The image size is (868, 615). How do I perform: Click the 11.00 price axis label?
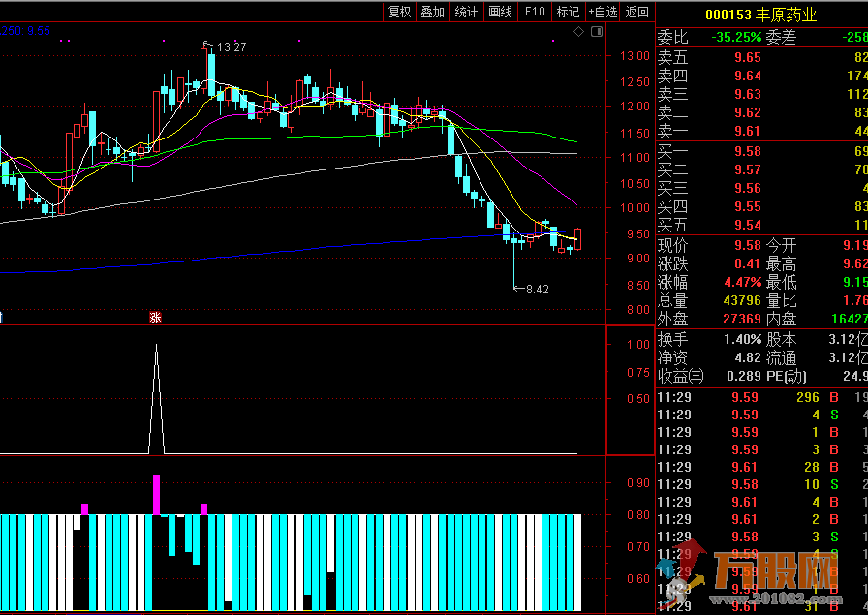[635, 157]
